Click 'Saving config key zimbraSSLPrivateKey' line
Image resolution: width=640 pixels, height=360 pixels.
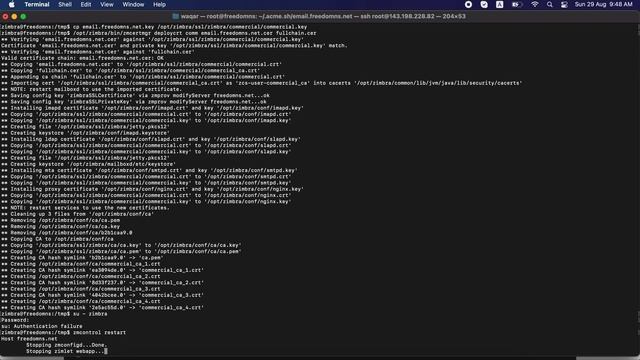tap(133, 102)
